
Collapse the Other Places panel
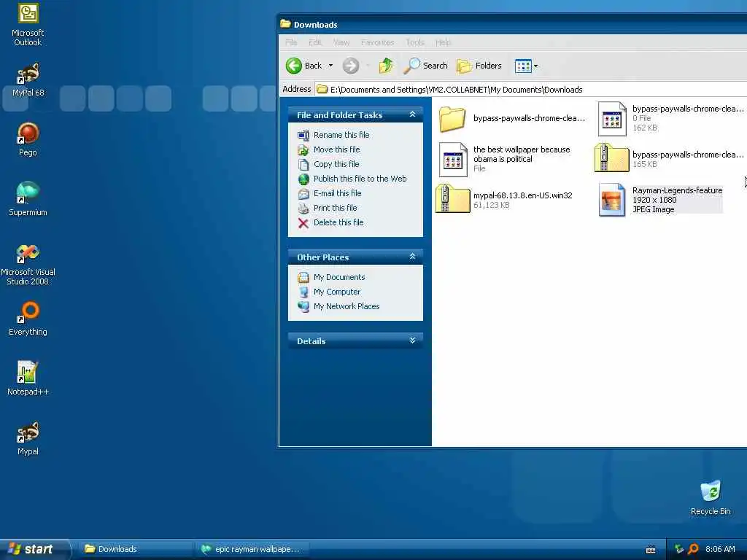click(413, 257)
